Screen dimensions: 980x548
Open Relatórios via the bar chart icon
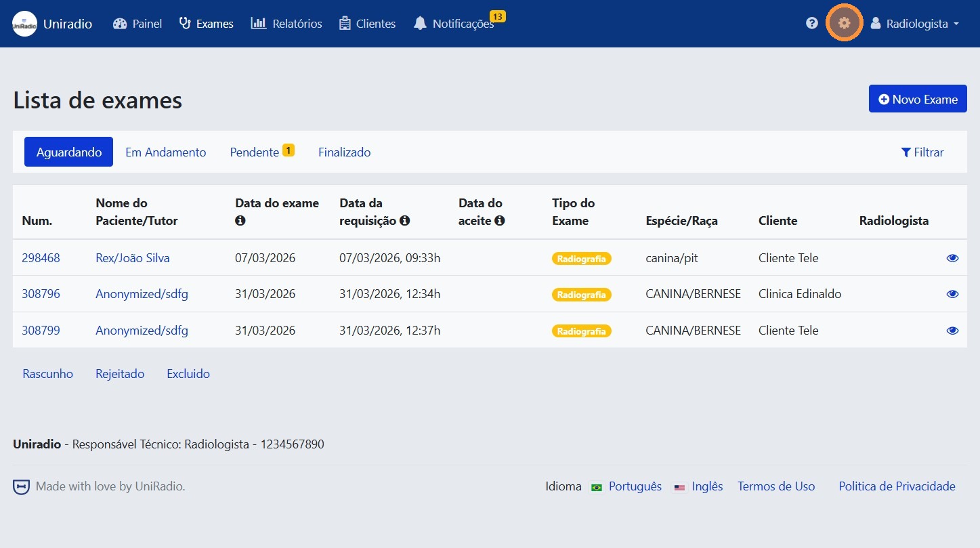coord(260,22)
